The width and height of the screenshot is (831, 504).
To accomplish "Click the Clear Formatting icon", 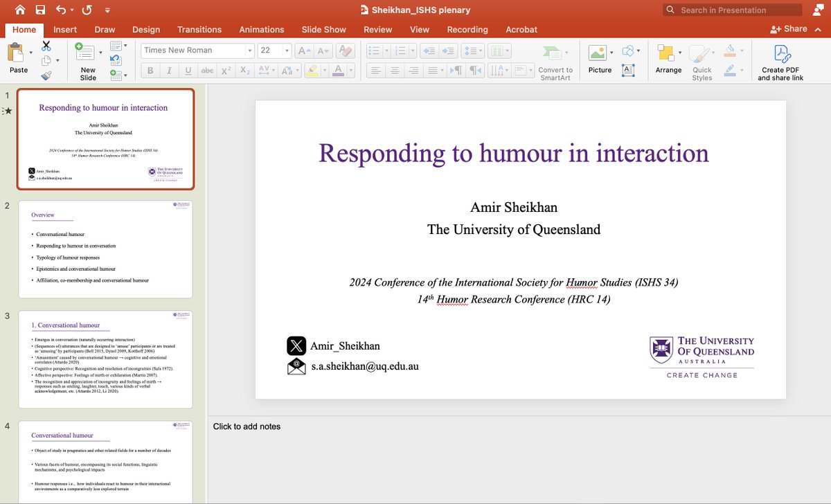I will (344, 50).
